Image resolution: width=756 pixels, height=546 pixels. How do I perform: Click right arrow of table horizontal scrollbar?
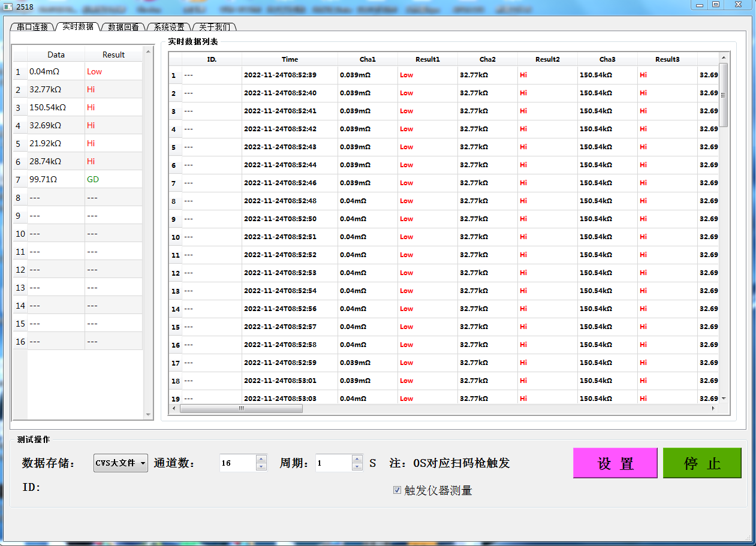tap(713, 408)
